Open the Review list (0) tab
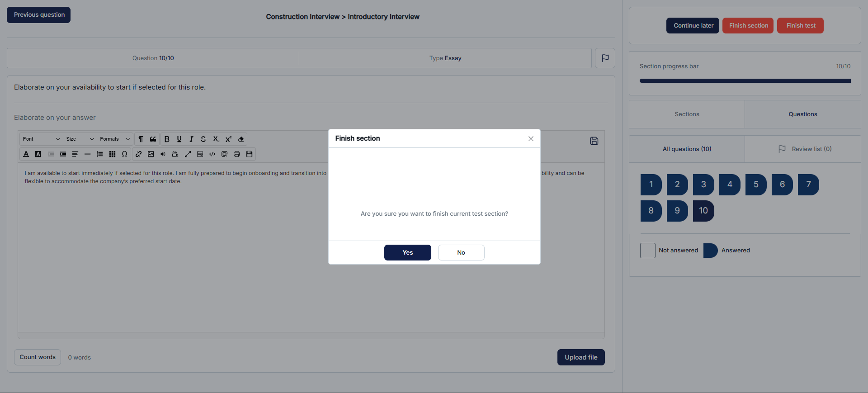This screenshot has width=868, height=393. pos(805,149)
